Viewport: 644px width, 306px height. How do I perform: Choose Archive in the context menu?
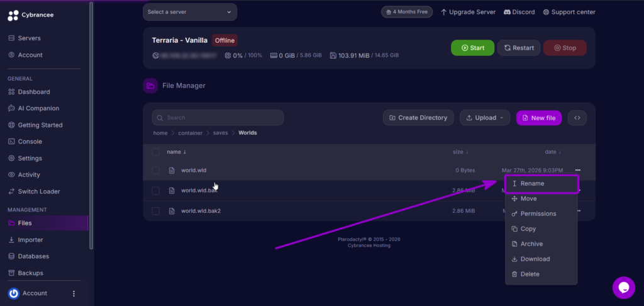point(541,244)
